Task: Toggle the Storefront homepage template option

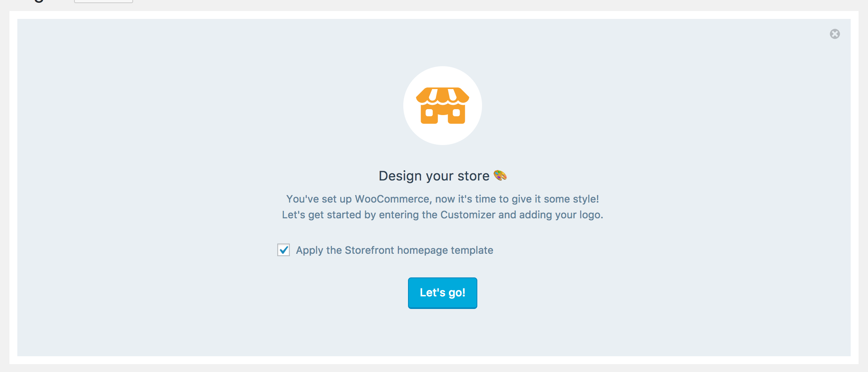Action: coord(283,250)
